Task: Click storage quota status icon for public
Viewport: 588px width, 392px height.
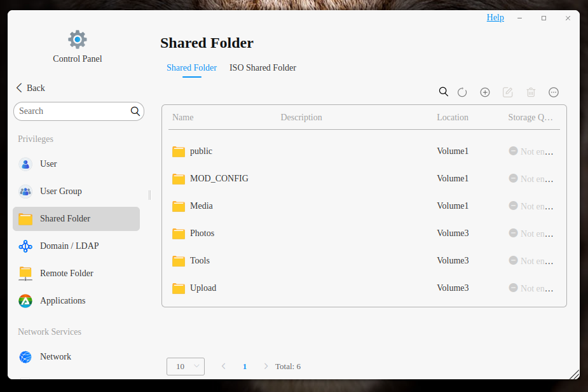Action: tap(513, 151)
